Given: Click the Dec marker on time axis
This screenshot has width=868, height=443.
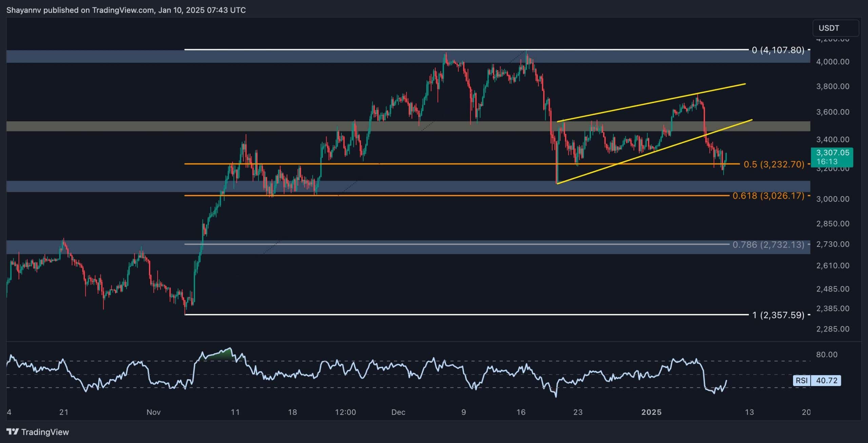Looking at the screenshot, I should click(x=398, y=412).
